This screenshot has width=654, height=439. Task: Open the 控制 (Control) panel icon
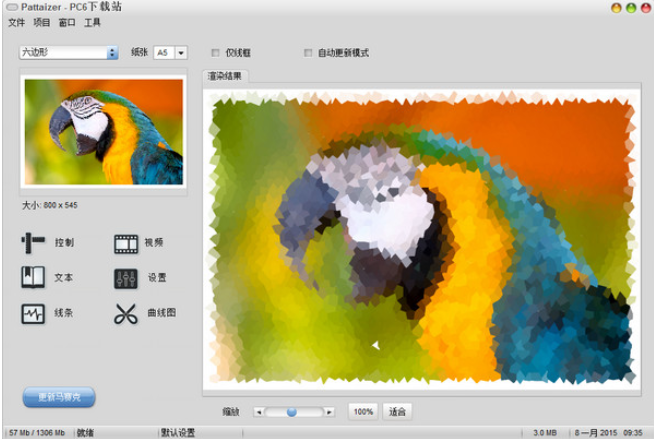click(34, 242)
